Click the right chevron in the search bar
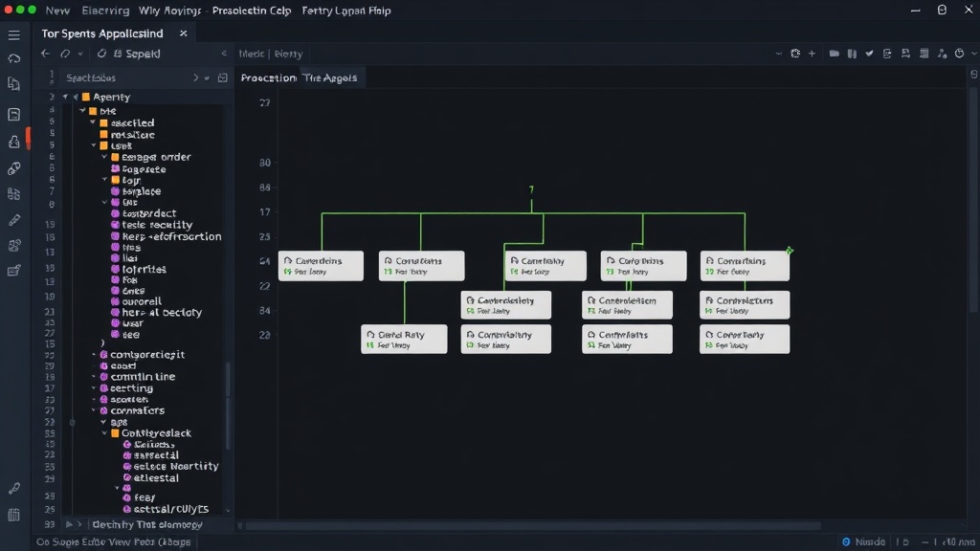Image resolution: width=980 pixels, height=551 pixels. (195, 78)
